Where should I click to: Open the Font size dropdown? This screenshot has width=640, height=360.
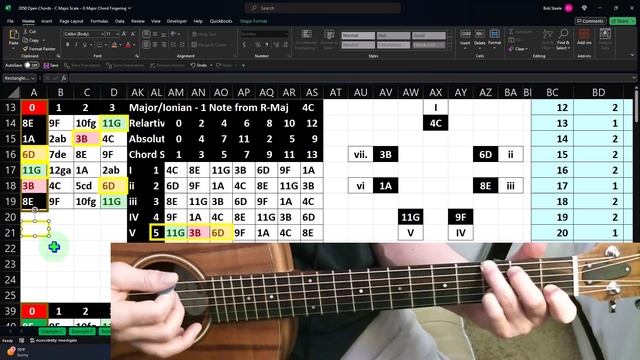[117, 34]
